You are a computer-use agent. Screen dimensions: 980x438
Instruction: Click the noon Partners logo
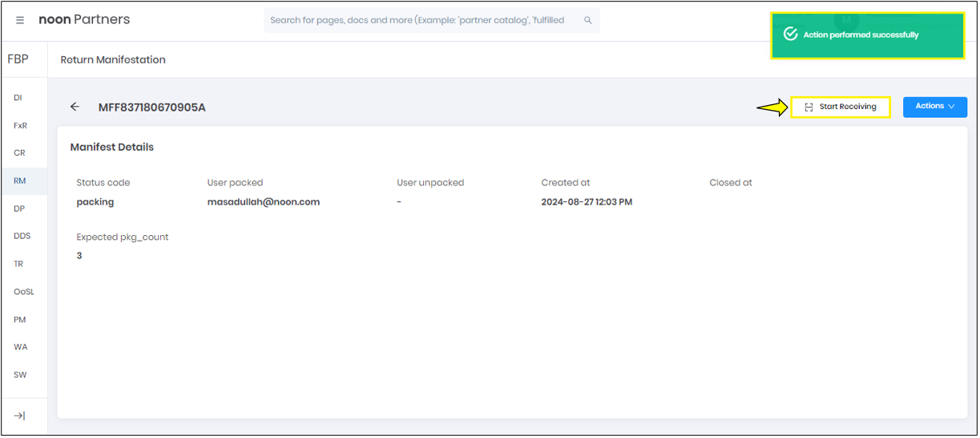(84, 19)
